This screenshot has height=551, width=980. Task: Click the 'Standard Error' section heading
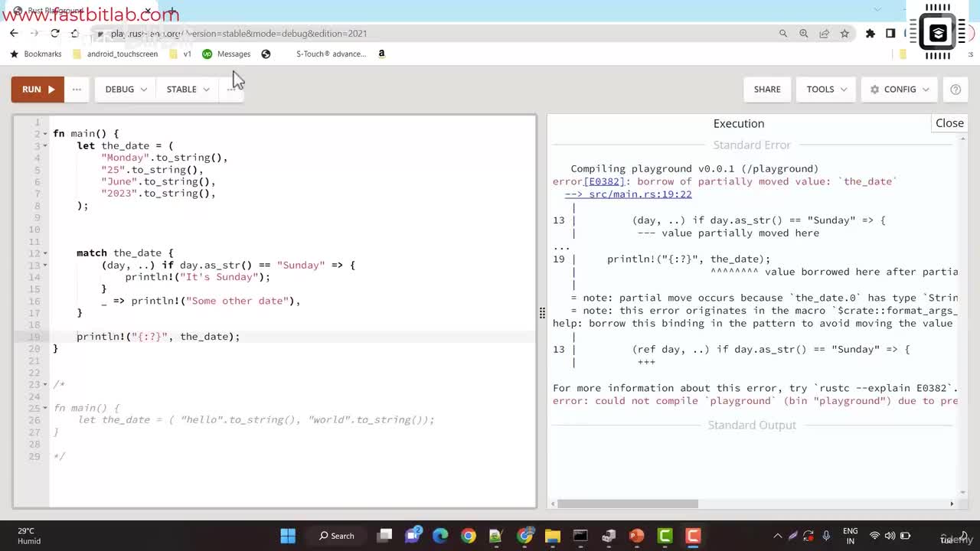pos(752,145)
